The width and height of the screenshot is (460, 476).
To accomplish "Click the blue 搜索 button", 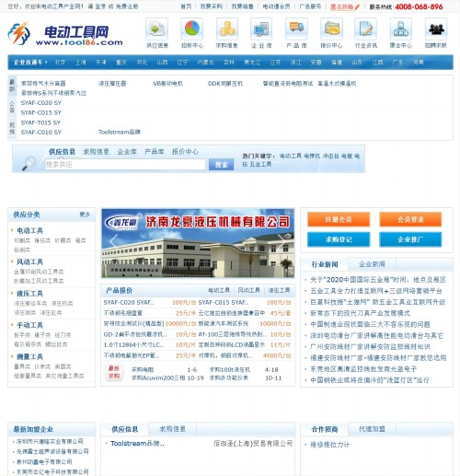I will coord(221,165).
